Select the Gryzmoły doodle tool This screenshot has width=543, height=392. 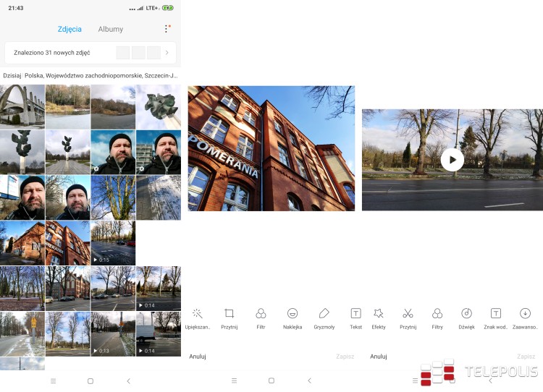pyautogui.click(x=324, y=318)
